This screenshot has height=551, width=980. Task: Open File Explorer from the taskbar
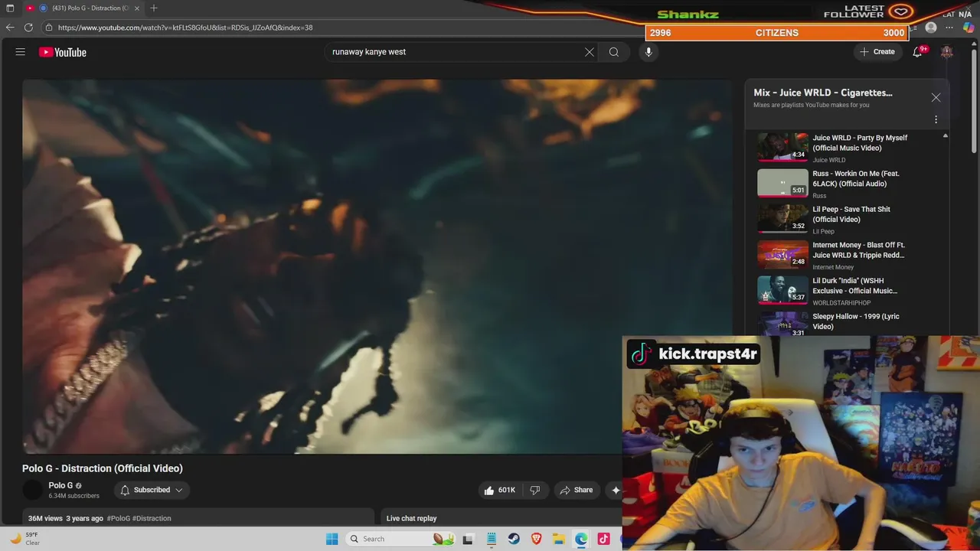[559, 539]
